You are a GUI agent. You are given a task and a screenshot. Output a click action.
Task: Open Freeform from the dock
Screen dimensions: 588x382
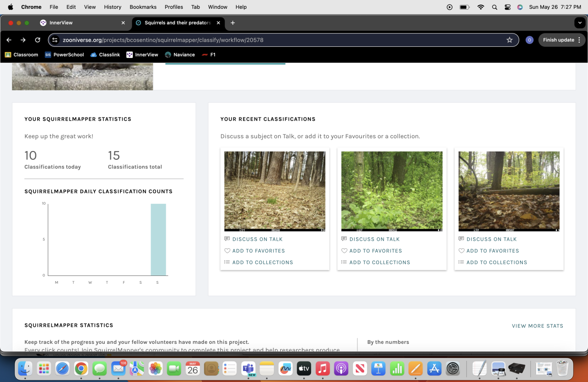click(285, 368)
